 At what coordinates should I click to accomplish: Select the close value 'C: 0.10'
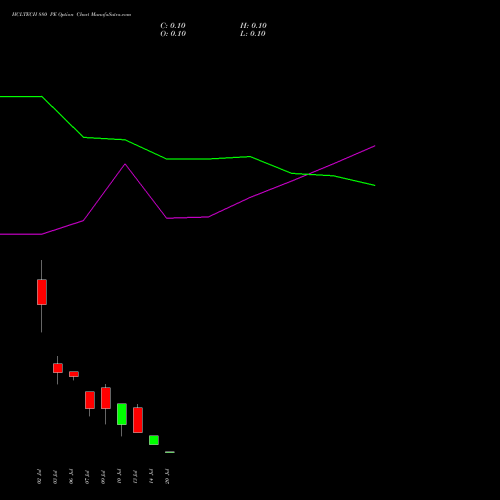coord(173,26)
